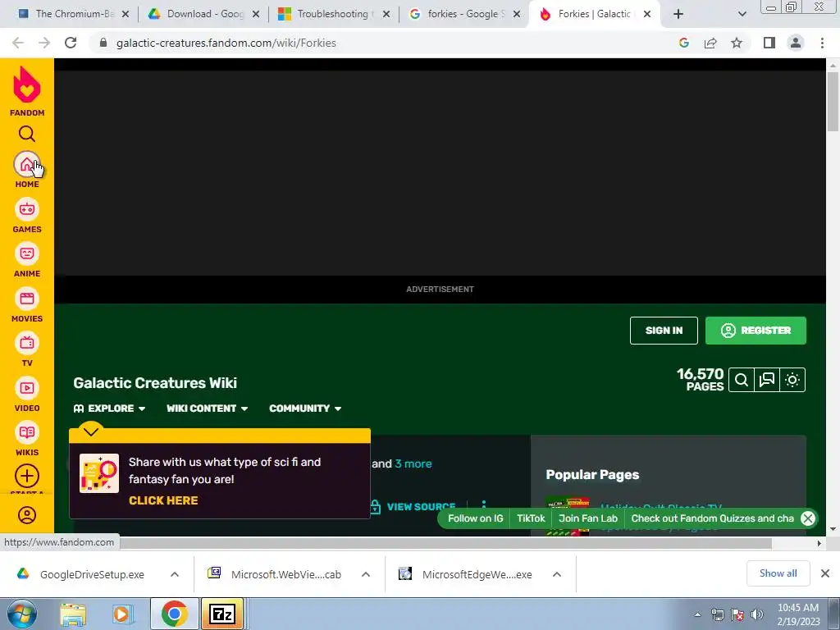Open Check out Fandom Quizzes link
Viewport: 840px width, 630px height.
click(x=713, y=518)
